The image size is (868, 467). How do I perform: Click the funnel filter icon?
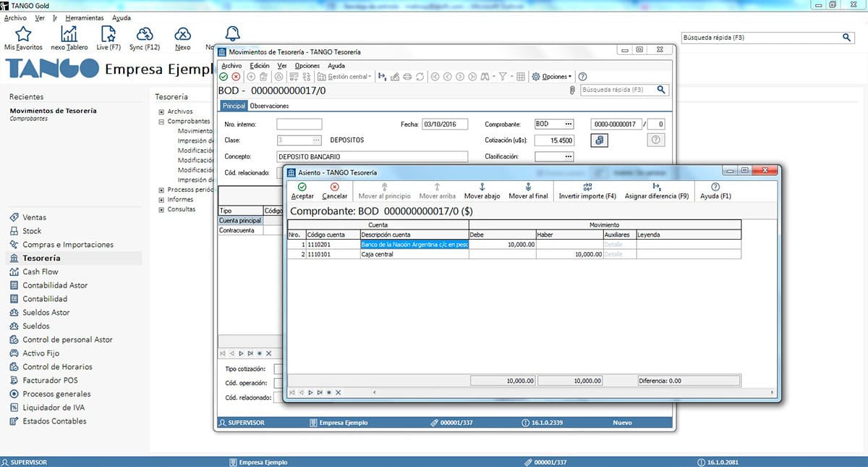click(x=503, y=77)
